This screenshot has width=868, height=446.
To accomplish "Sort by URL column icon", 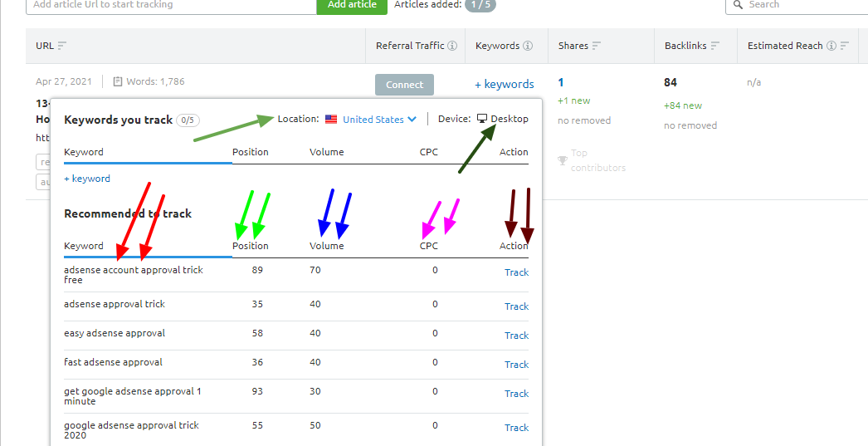I will pos(62,46).
